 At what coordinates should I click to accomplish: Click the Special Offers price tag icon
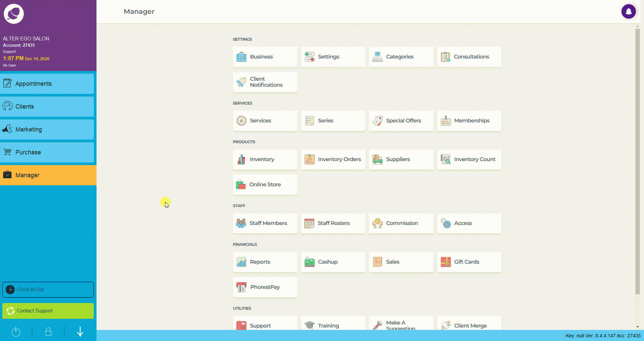[377, 121]
